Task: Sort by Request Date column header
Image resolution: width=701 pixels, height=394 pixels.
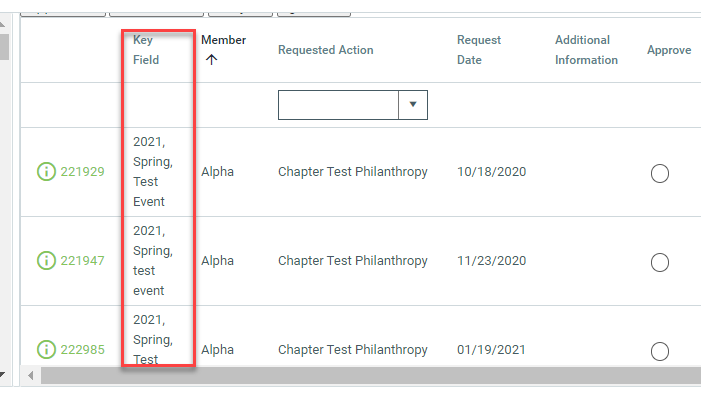Action: [x=479, y=50]
